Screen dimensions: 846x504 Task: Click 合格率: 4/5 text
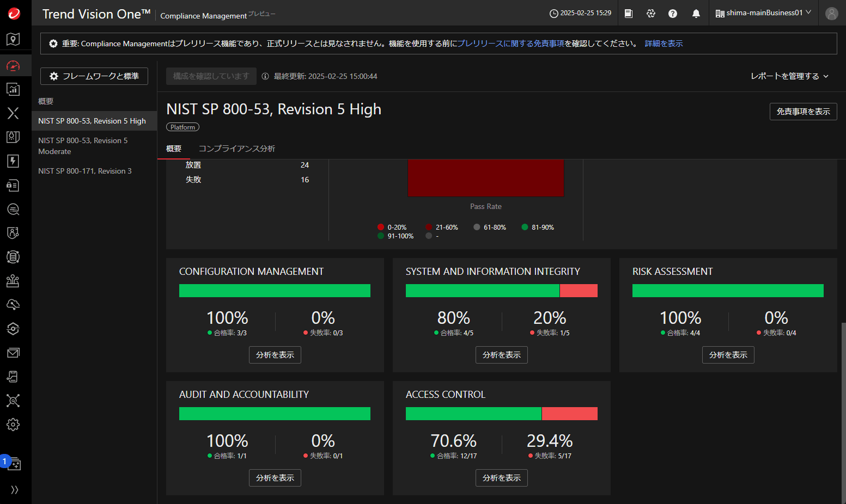click(x=457, y=333)
